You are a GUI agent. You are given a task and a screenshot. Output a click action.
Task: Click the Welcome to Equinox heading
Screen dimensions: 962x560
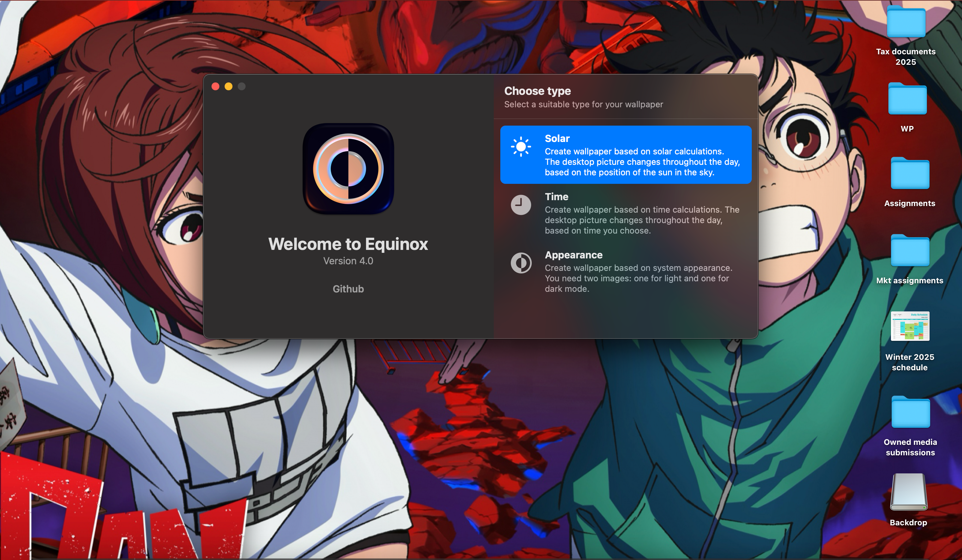coord(348,244)
